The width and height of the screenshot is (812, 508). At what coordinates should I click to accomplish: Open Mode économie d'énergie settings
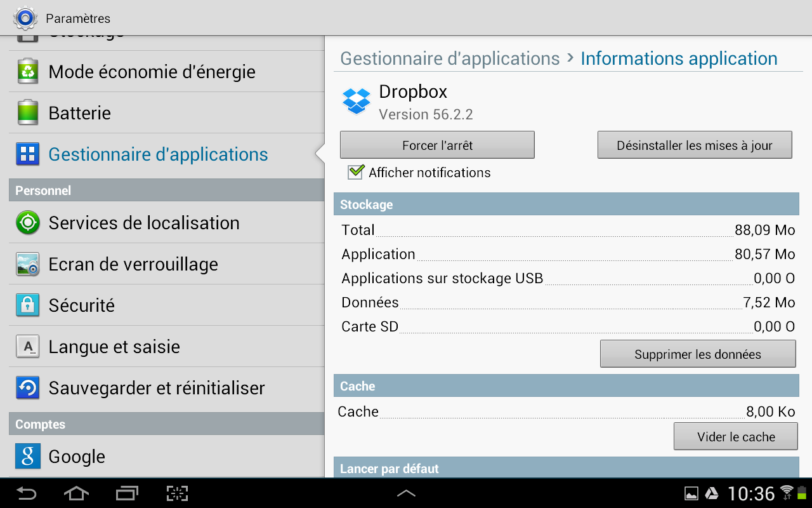(x=166, y=72)
